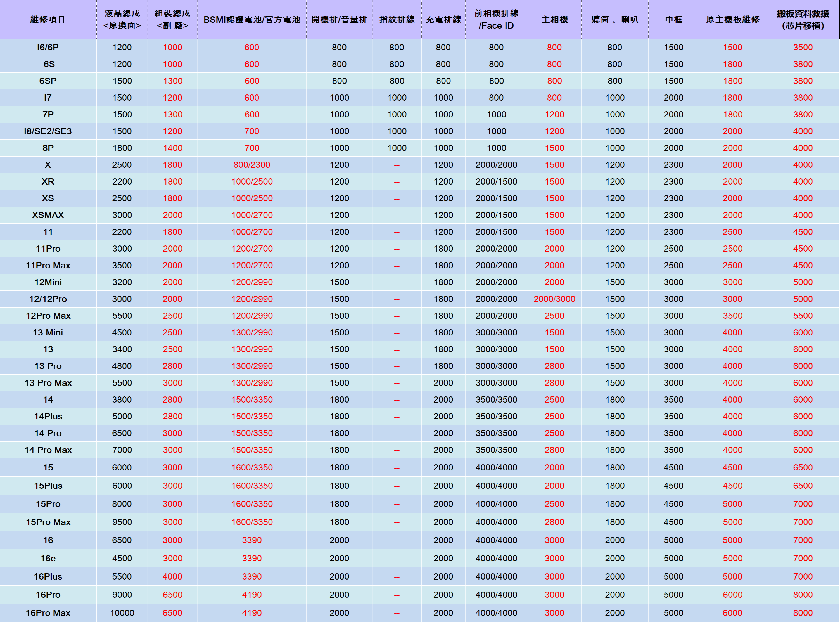Click the 主相機 column header
840x622 pixels.
pyautogui.click(x=554, y=20)
